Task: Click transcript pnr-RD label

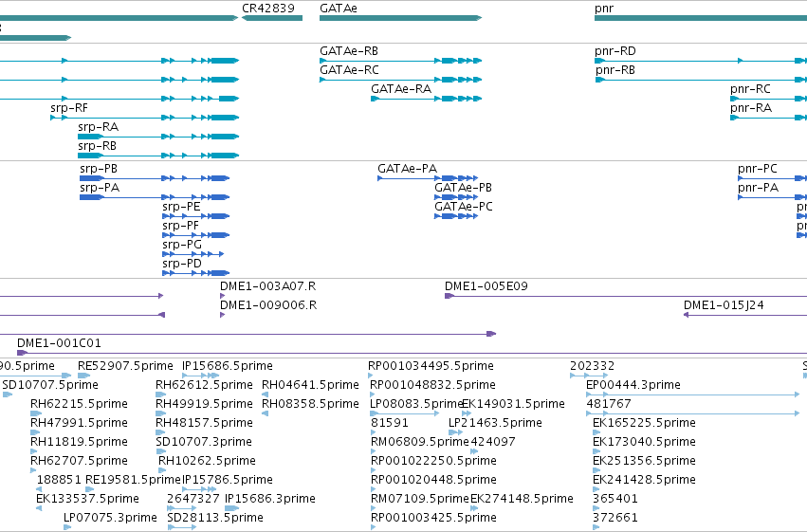Action: tap(615, 51)
